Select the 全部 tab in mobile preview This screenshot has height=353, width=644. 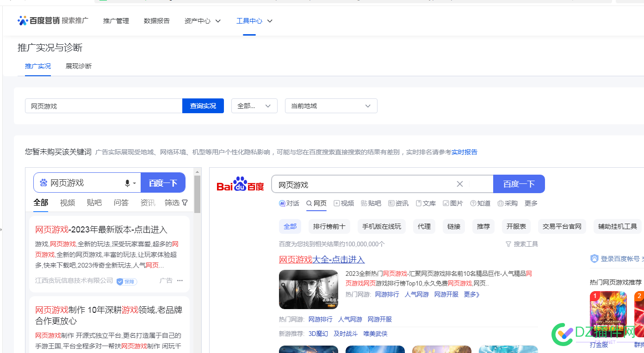tap(41, 202)
